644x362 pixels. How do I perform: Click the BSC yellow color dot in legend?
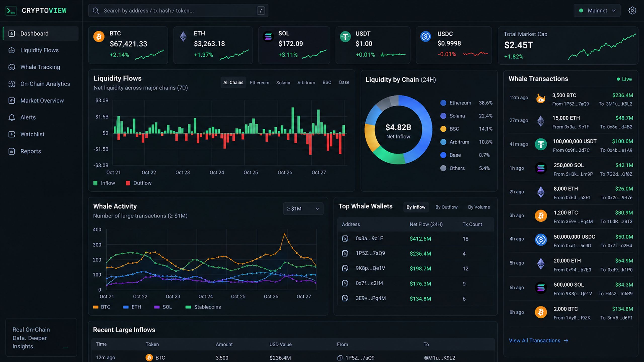(x=443, y=129)
